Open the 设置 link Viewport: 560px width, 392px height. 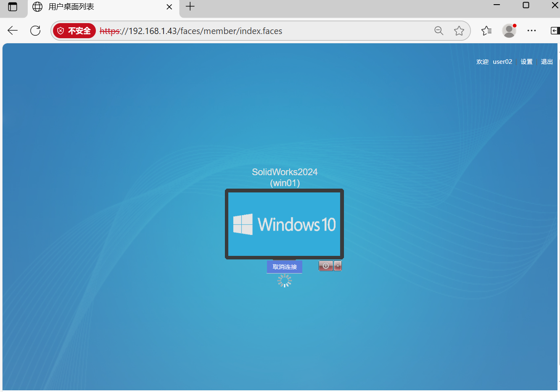[x=526, y=62]
